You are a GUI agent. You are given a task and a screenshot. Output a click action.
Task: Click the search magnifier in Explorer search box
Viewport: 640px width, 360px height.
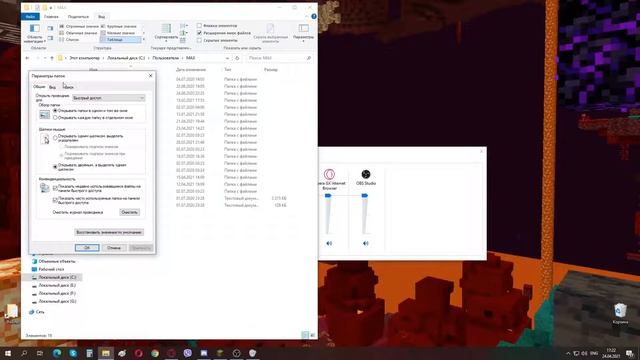[x=309, y=58]
